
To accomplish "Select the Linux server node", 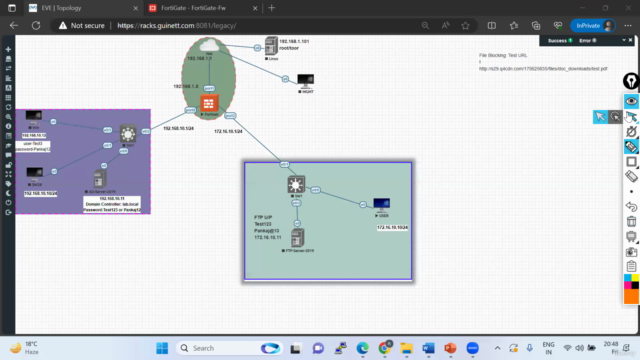I will tap(271, 46).
